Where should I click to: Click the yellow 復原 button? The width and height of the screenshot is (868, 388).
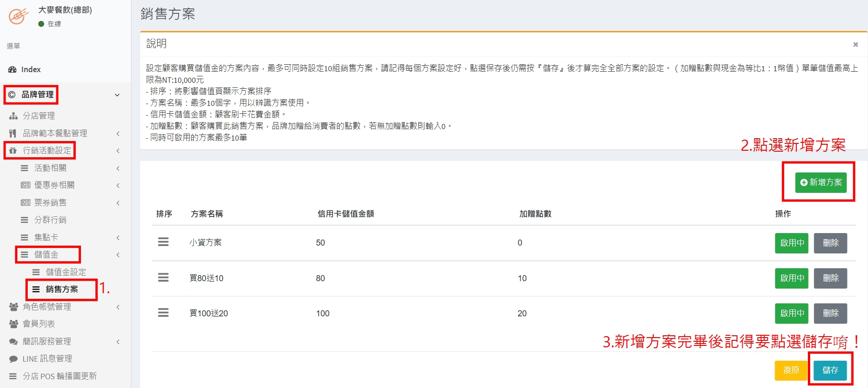(791, 370)
